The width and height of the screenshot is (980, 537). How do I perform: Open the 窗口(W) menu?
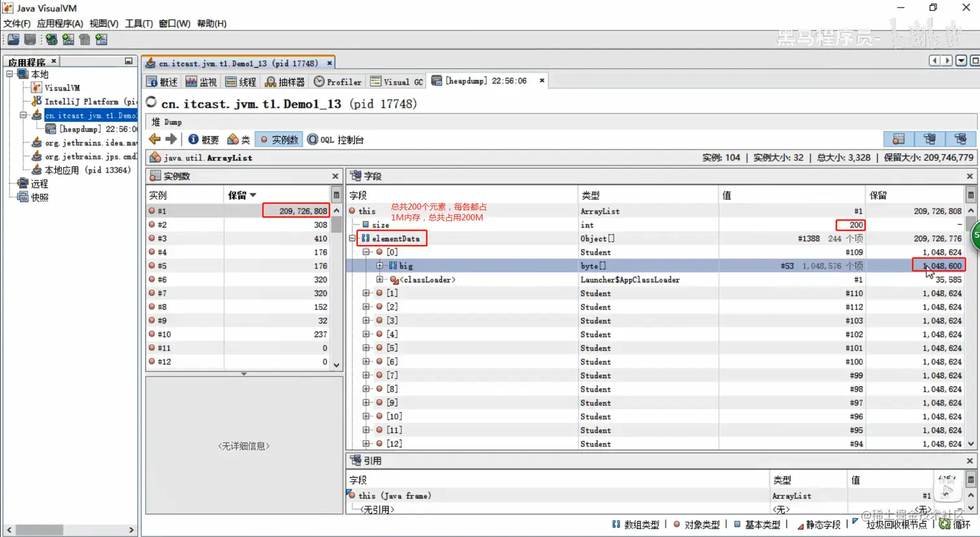[x=174, y=23]
